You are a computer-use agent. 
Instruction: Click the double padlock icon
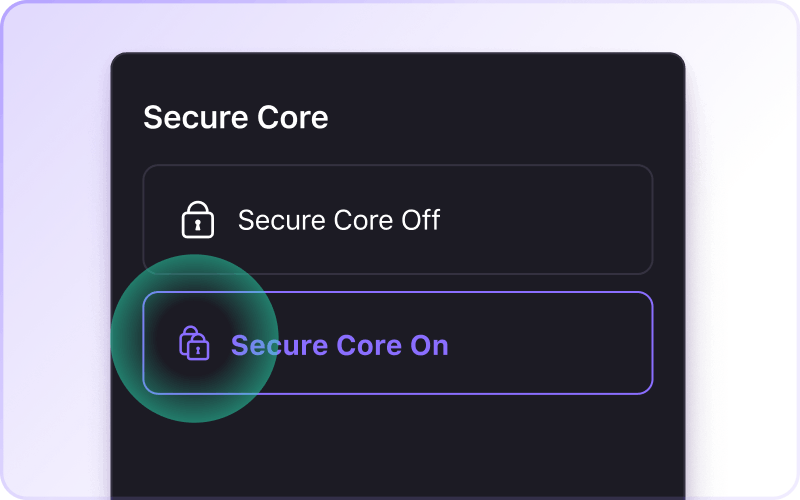point(194,343)
